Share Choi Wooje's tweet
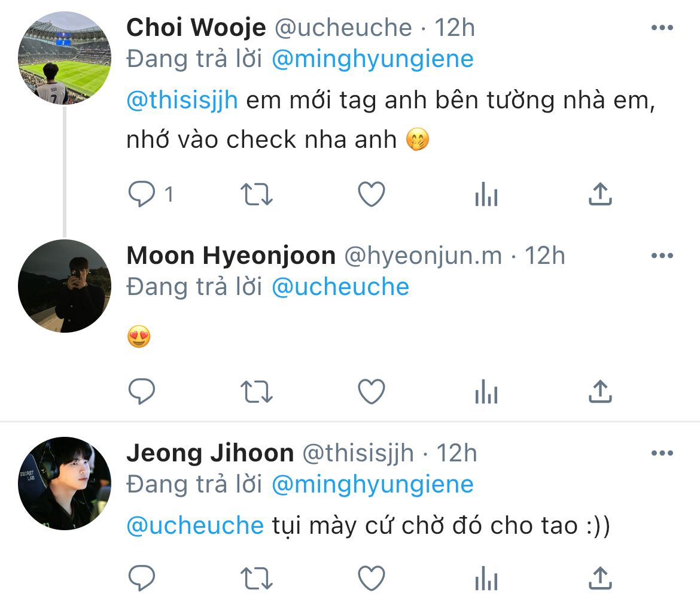Viewport: 700px width, 602px height. (599, 194)
